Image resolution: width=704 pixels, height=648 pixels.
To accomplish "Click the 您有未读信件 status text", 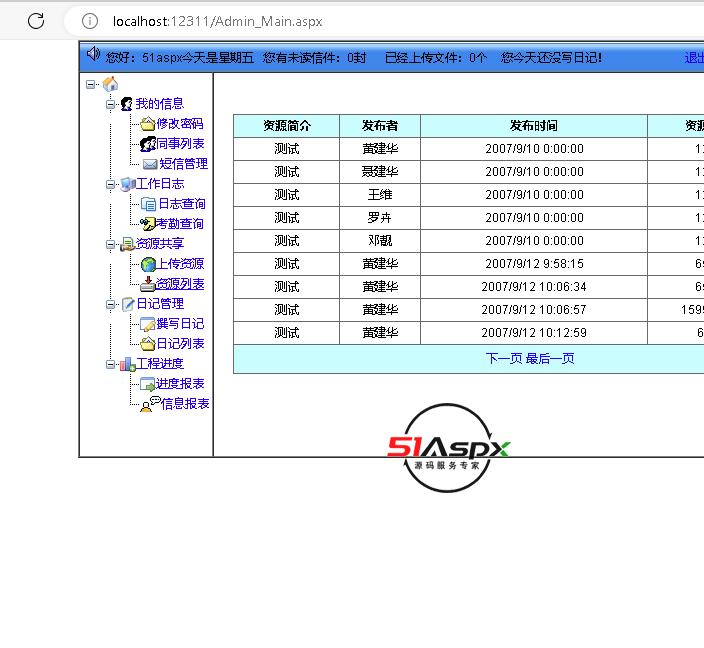I will coord(315,57).
